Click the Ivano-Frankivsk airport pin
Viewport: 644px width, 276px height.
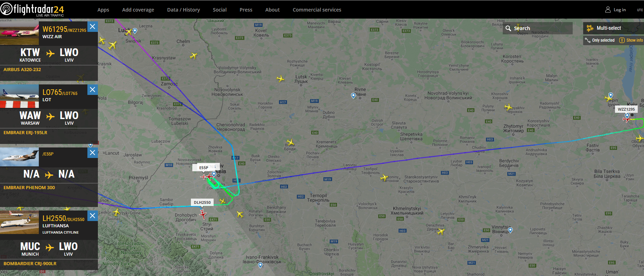260,265
